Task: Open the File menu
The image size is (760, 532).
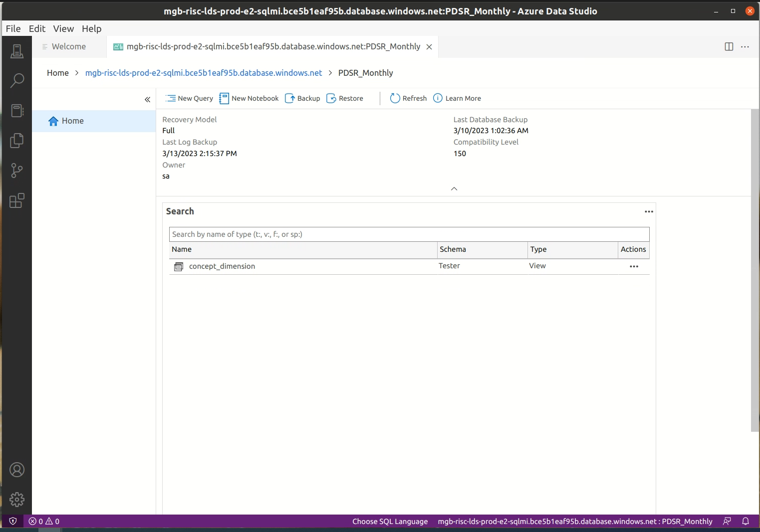Action: pos(13,28)
